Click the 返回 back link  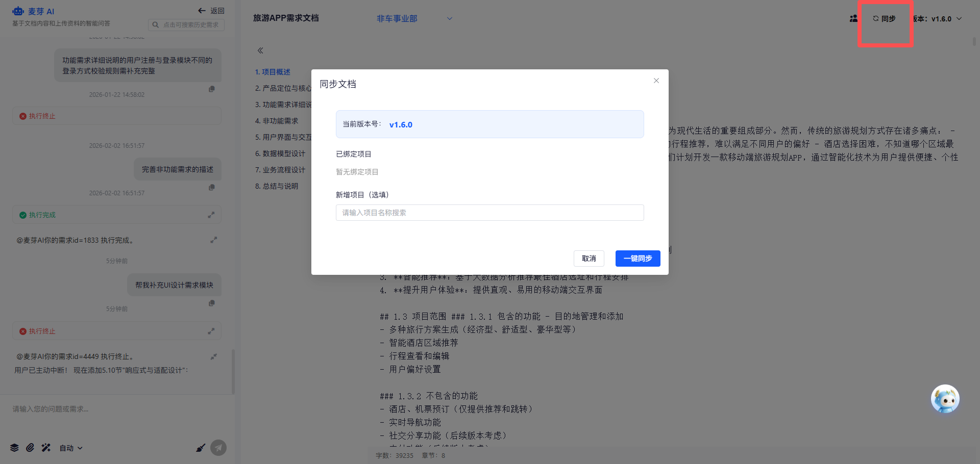coord(211,11)
